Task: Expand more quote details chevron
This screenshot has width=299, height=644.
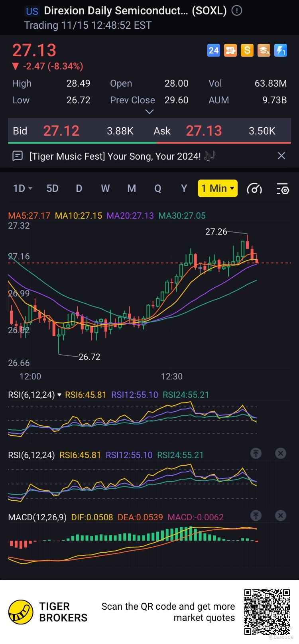Action: pyautogui.click(x=149, y=112)
